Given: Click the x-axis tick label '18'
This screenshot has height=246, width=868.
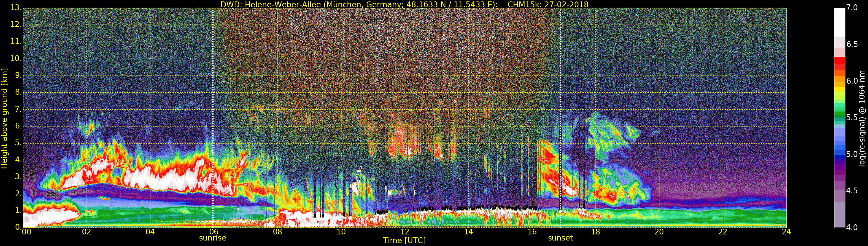Looking at the screenshot, I should (596, 232).
